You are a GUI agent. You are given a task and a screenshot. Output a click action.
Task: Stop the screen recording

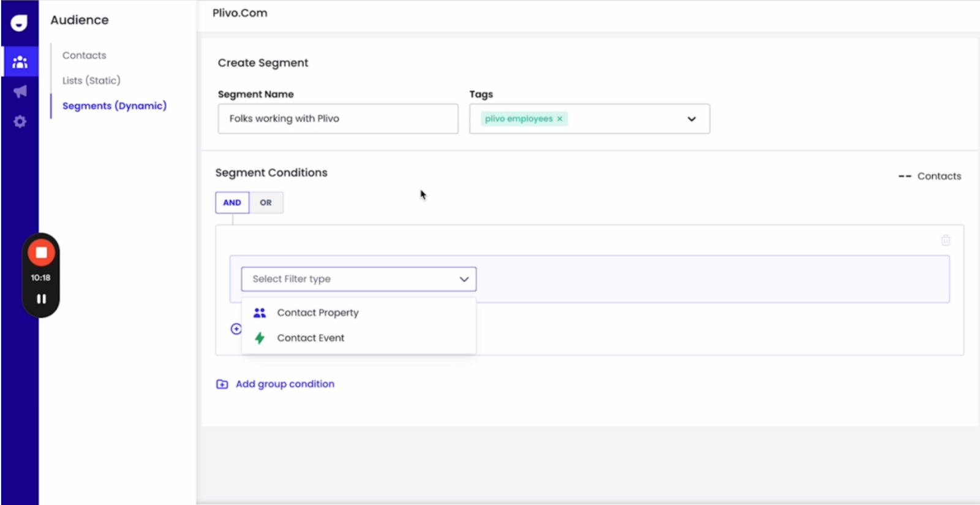point(41,252)
